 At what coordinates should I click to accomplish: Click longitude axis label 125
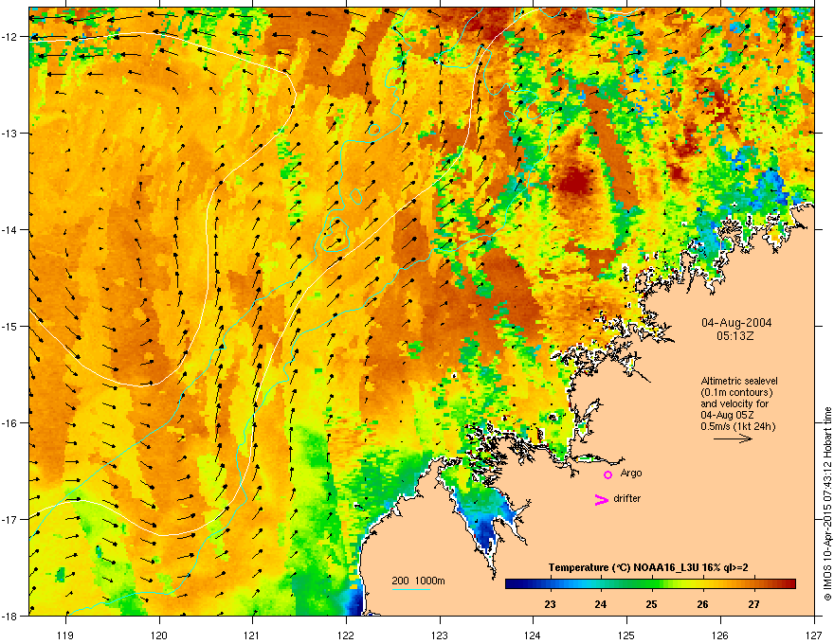(x=626, y=635)
